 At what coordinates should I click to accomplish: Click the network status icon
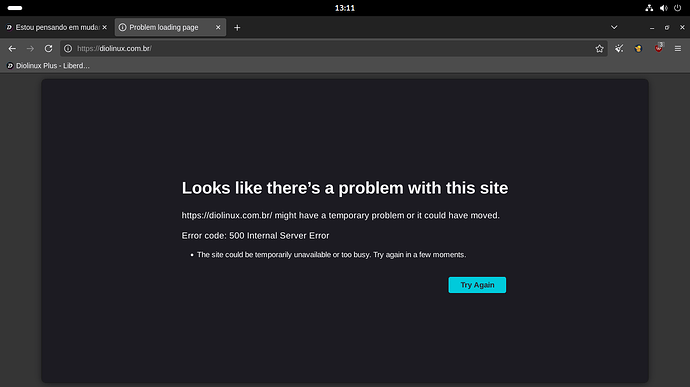[x=649, y=8]
